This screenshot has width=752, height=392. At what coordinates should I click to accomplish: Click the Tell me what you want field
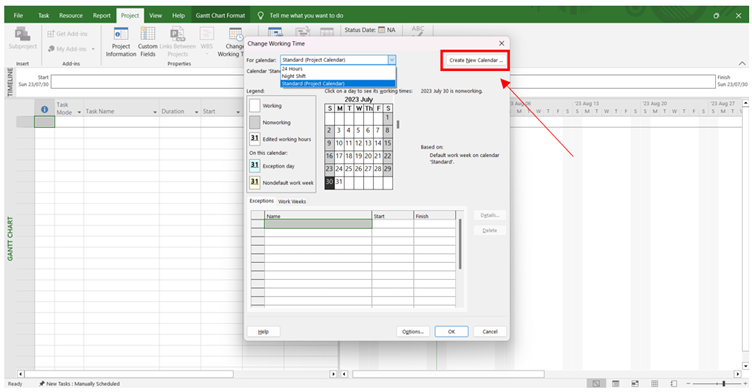coord(306,15)
